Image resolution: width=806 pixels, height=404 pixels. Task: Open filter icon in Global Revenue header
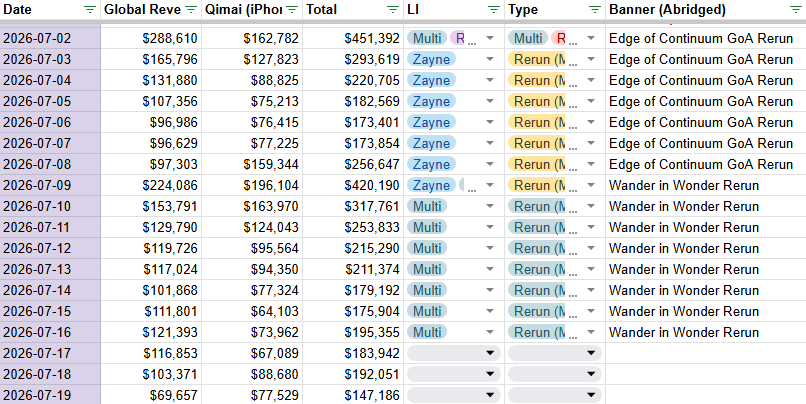tap(191, 9)
